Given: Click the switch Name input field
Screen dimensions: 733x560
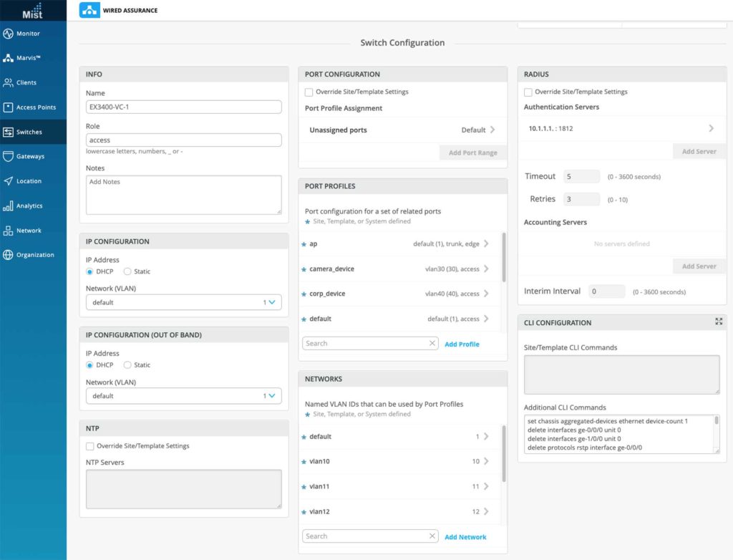Looking at the screenshot, I should pos(183,107).
